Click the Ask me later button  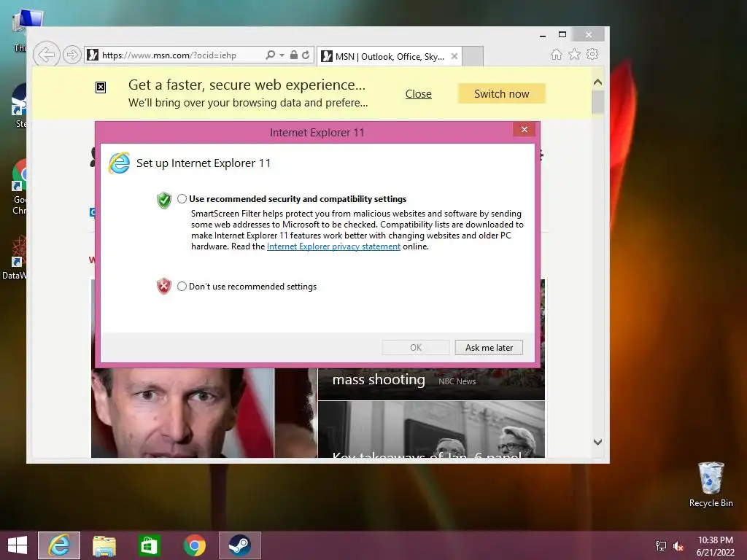click(x=489, y=348)
